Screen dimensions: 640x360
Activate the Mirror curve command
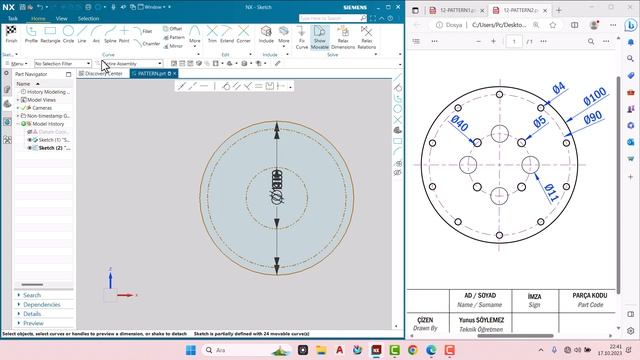pos(173,46)
